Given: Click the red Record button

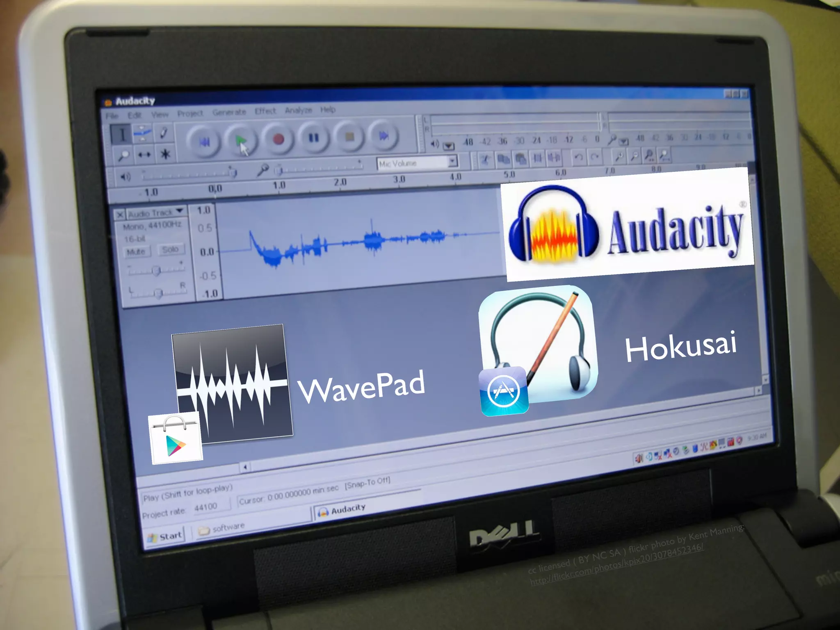Looking at the screenshot, I should [x=278, y=139].
